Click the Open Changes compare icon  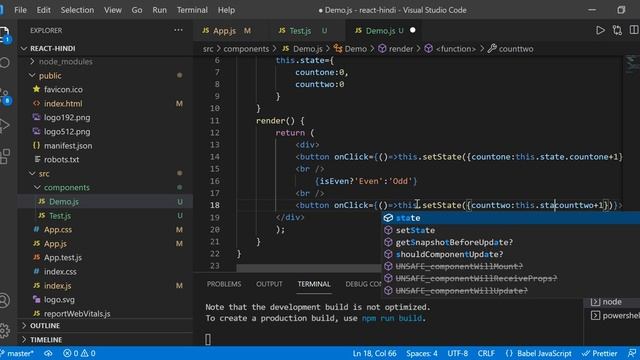click(617, 30)
